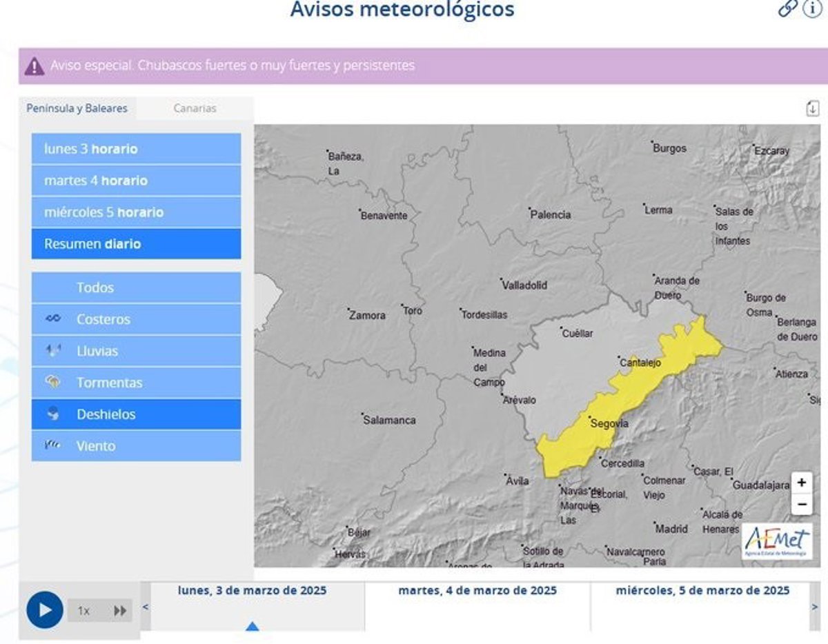Zoom in on the map
Screen dimensions: 828x644
pos(801,483)
